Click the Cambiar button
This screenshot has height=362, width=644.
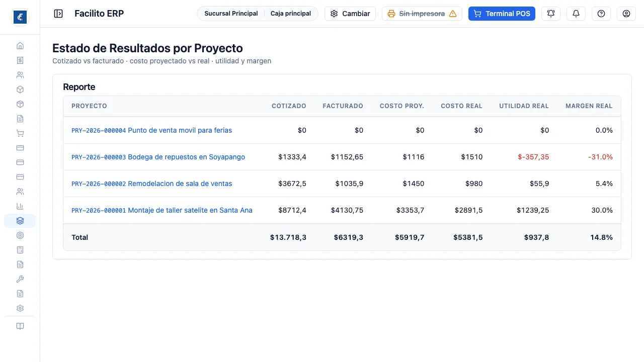tap(350, 14)
